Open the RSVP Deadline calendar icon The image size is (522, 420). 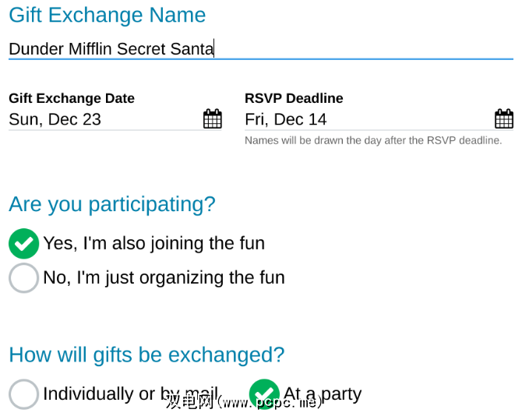click(x=504, y=119)
